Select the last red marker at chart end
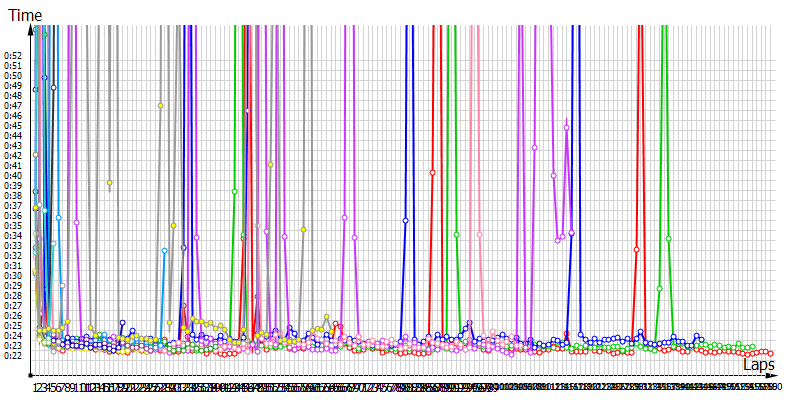 coord(770,354)
